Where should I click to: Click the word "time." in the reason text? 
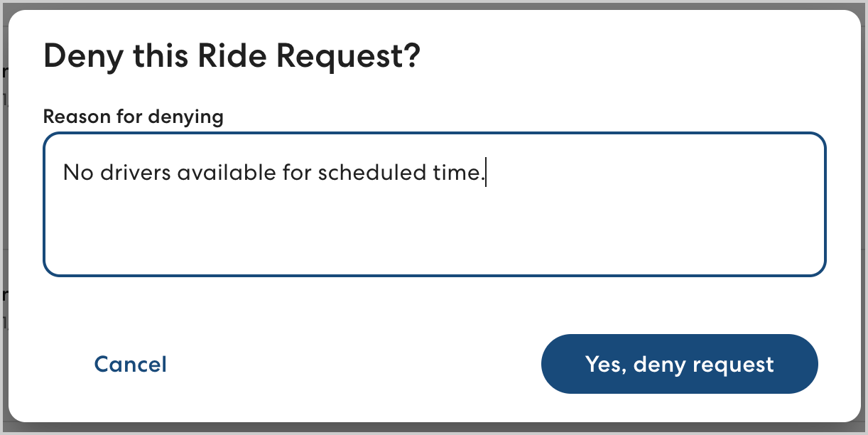(457, 173)
